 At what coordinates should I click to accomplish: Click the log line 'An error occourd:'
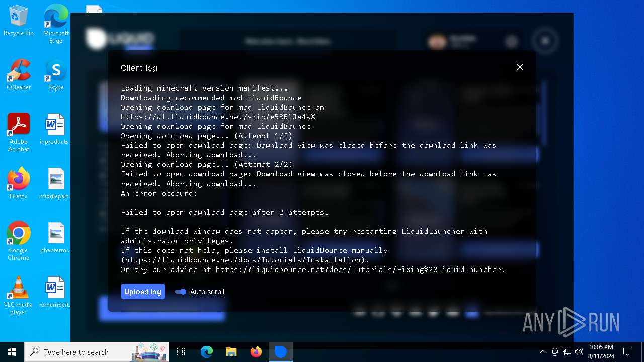[159, 193]
